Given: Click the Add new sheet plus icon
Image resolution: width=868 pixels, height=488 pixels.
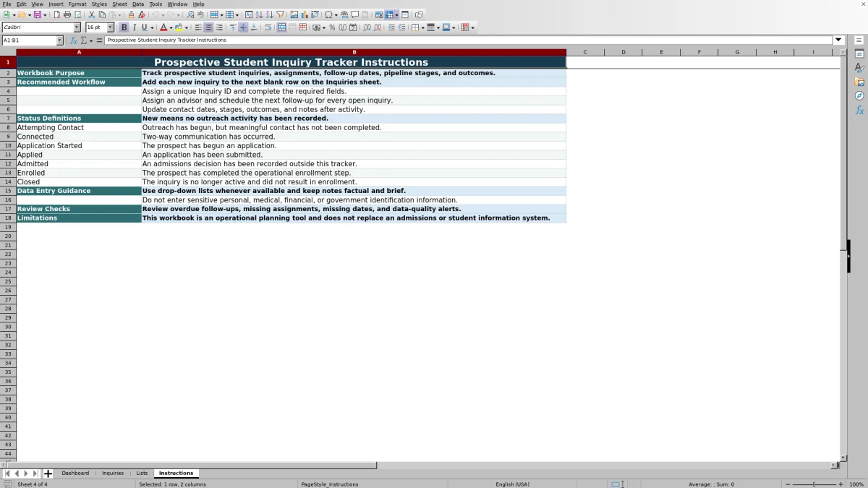Looking at the screenshot, I should (48, 474).
